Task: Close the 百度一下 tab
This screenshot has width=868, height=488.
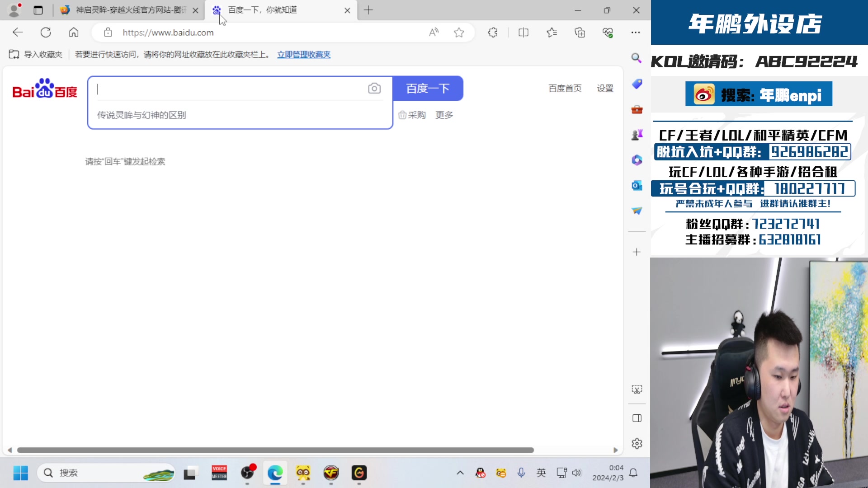Action: (347, 10)
